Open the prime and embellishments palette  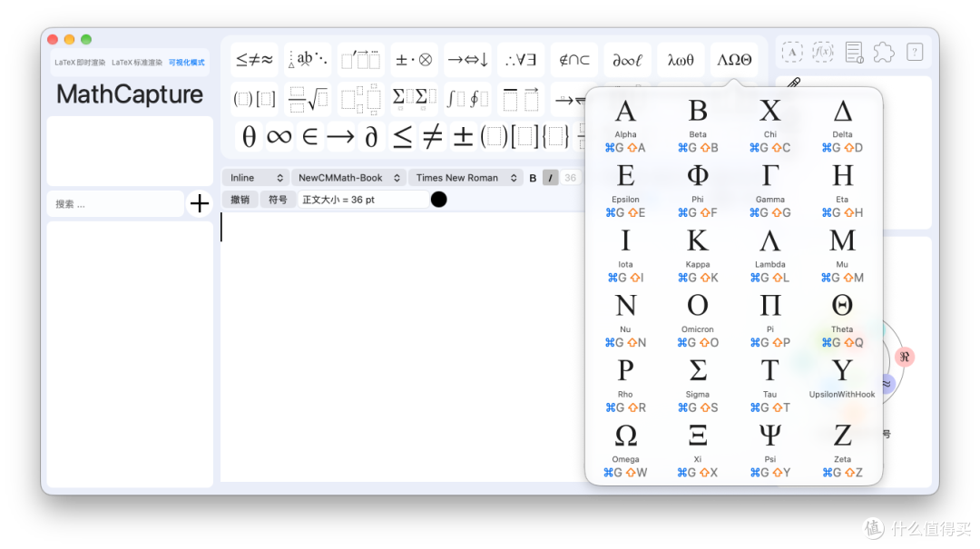[360, 59]
